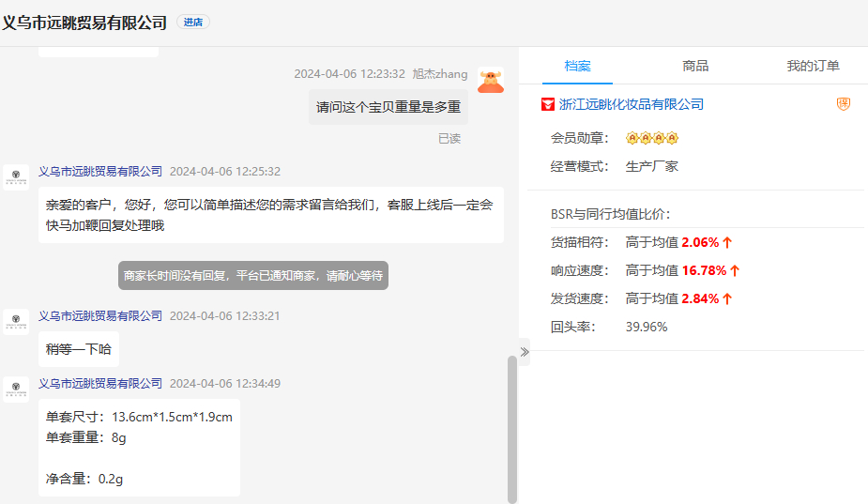Viewport: 868px width, 504px height.
Task: Click the 进店 button beside the shop title
Action: tap(192, 22)
